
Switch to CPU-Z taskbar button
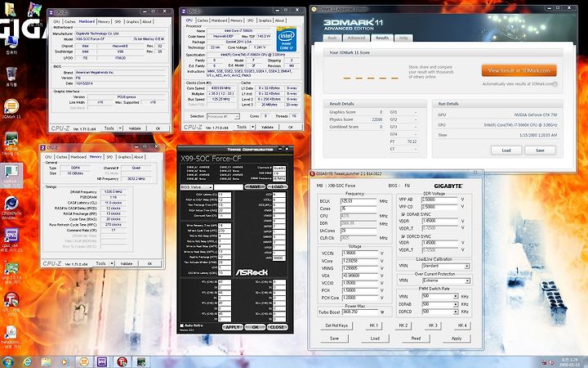[x=102, y=361]
